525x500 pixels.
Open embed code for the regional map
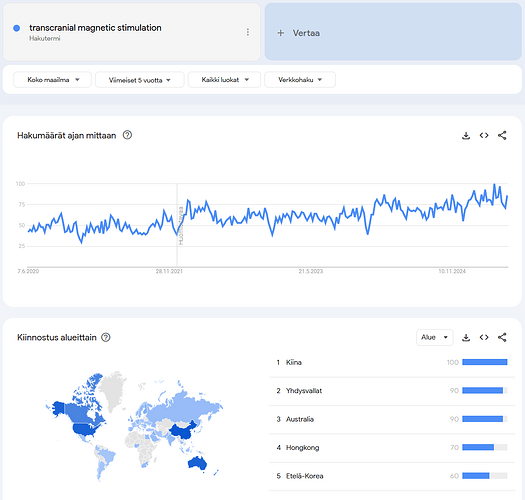pyautogui.click(x=484, y=337)
